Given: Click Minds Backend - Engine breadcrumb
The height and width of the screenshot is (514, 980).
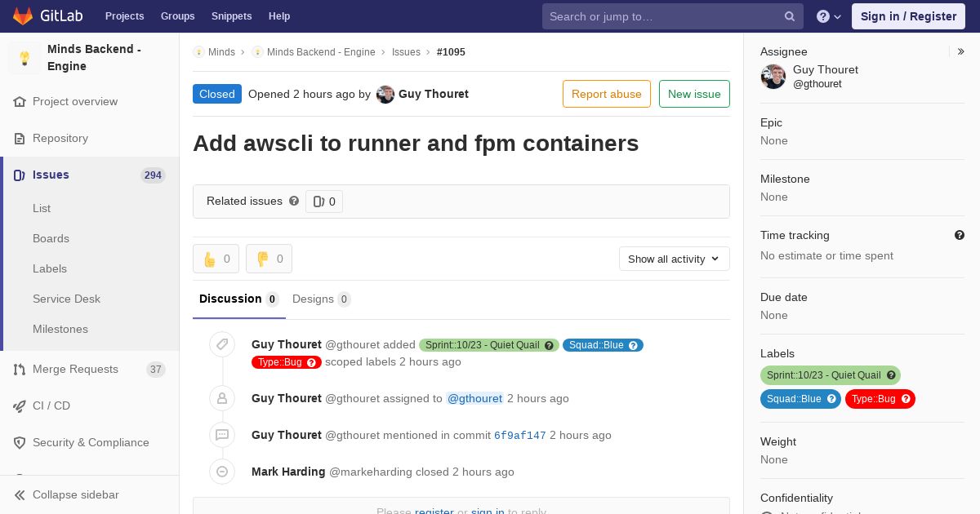Looking at the screenshot, I should tap(321, 52).
